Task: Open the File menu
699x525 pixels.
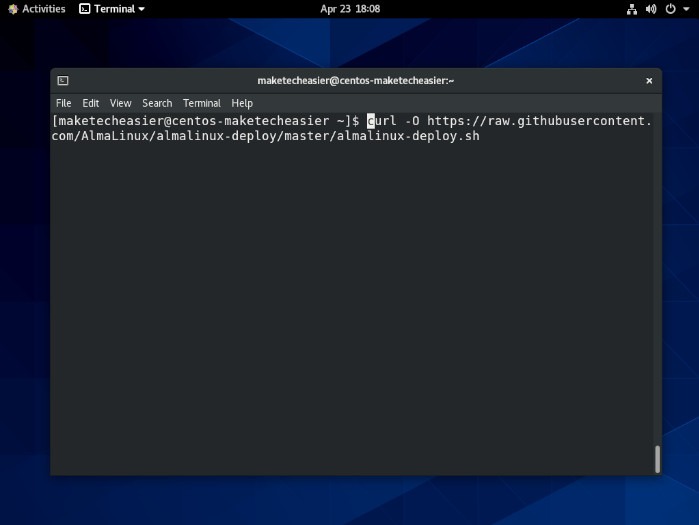Action: [63, 103]
